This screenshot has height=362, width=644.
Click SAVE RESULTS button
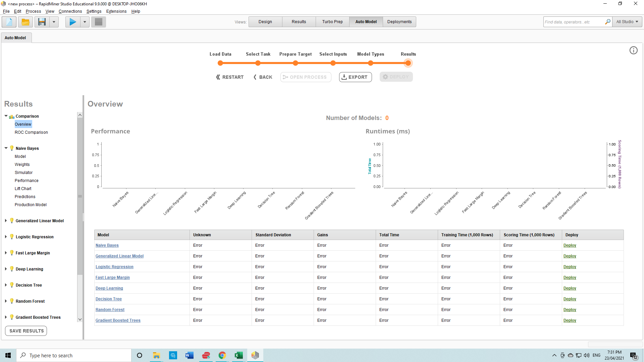(x=26, y=331)
